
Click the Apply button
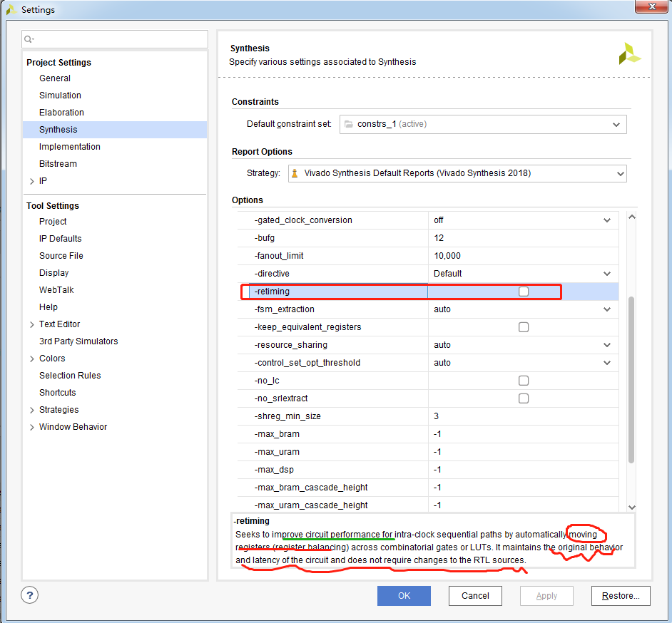pyautogui.click(x=546, y=596)
